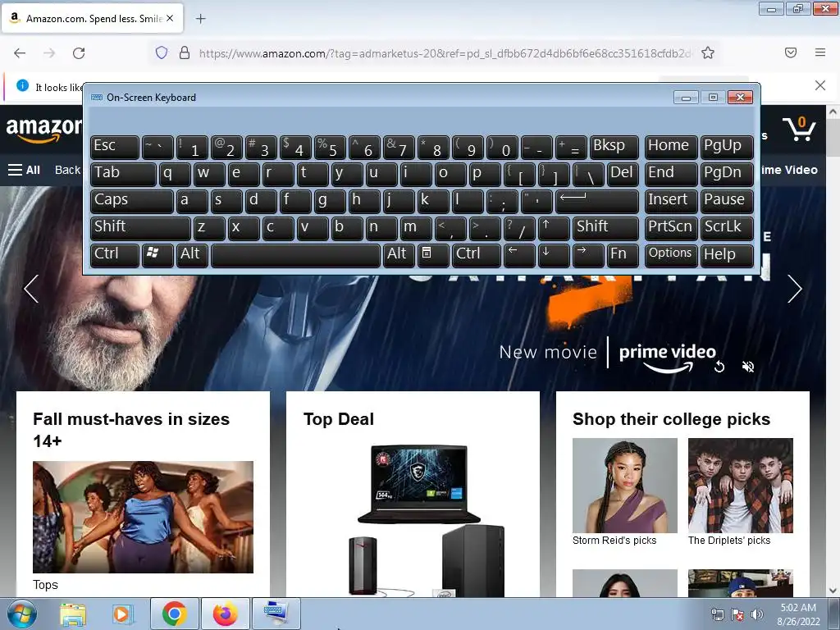Click the Esc key on On-Screen Keyboard

pos(115,147)
